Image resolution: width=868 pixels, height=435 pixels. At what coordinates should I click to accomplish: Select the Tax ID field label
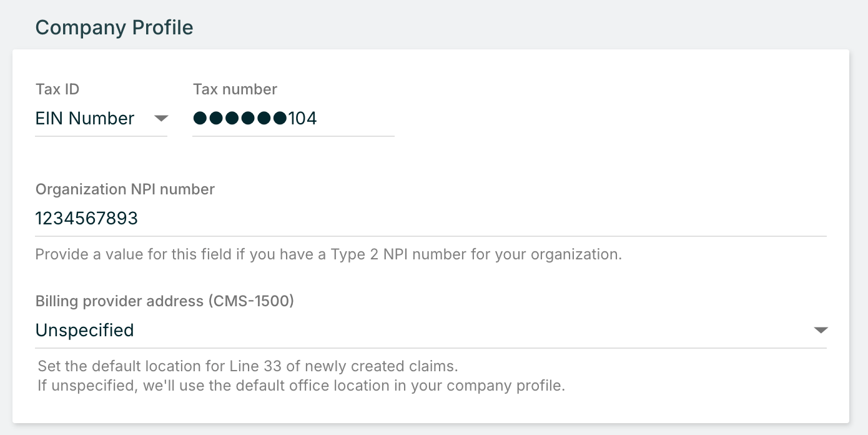pyautogui.click(x=57, y=89)
